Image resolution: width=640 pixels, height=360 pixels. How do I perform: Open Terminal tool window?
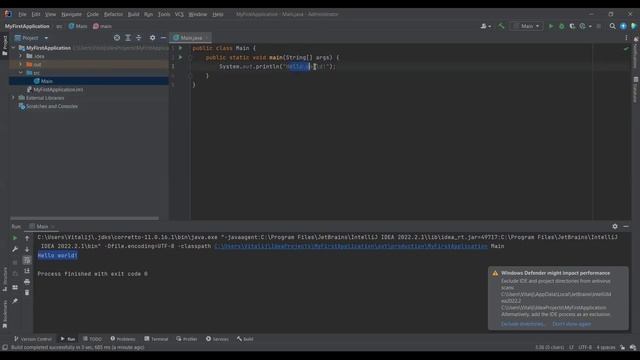point(156,339)
